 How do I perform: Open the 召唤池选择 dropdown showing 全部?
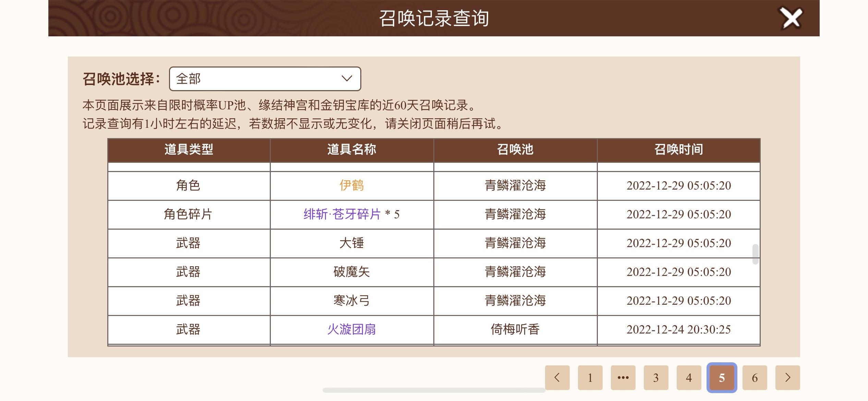pyautogui.click(x=265, y=79)
